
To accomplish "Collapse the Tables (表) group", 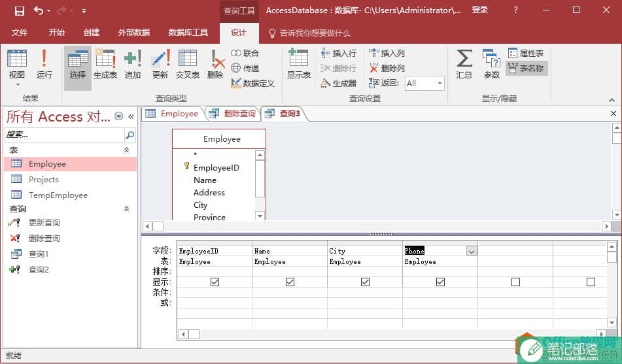I will (126, 150).
